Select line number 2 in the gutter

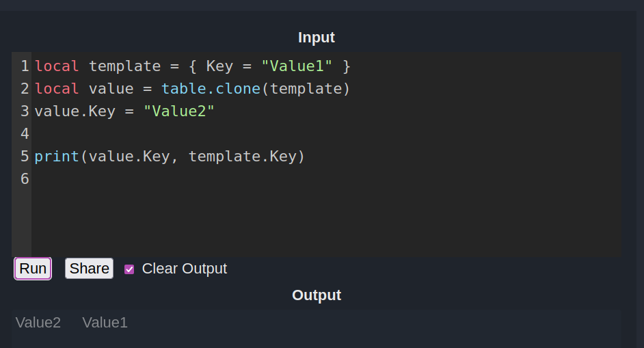[25, 89]
